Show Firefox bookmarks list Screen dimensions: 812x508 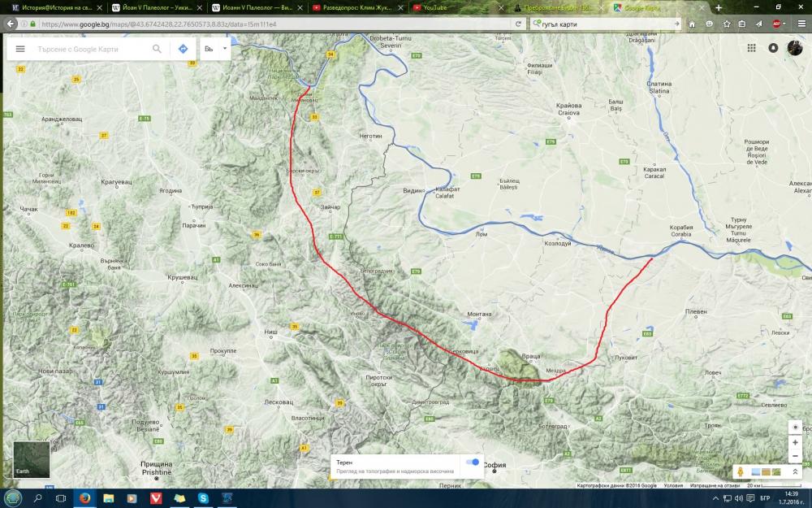(742, 24)
